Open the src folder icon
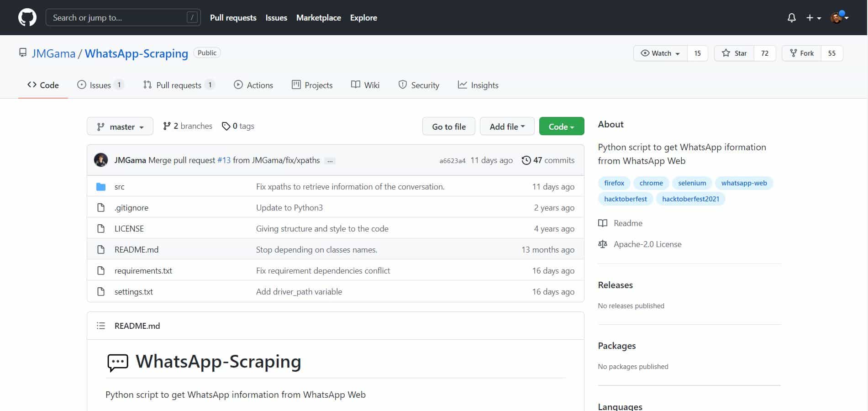Image resolution: width=868 pixels, height=411 pixels. coord(101,187)
